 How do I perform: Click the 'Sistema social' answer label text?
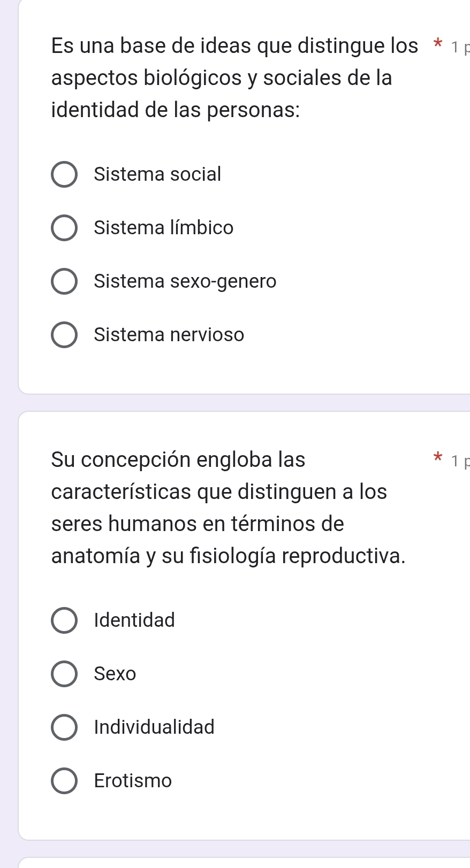157,174
